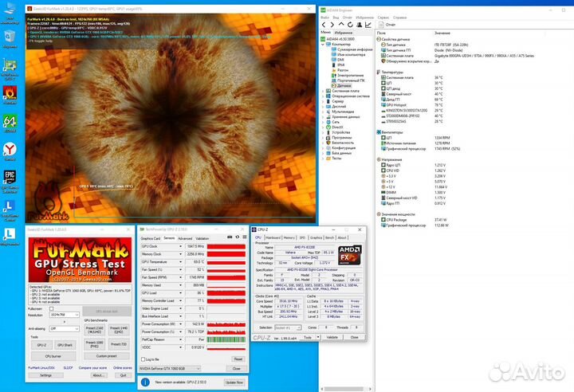
Task: Click Update Now in GPU-Z notification
Action: (x=234, y=382)
